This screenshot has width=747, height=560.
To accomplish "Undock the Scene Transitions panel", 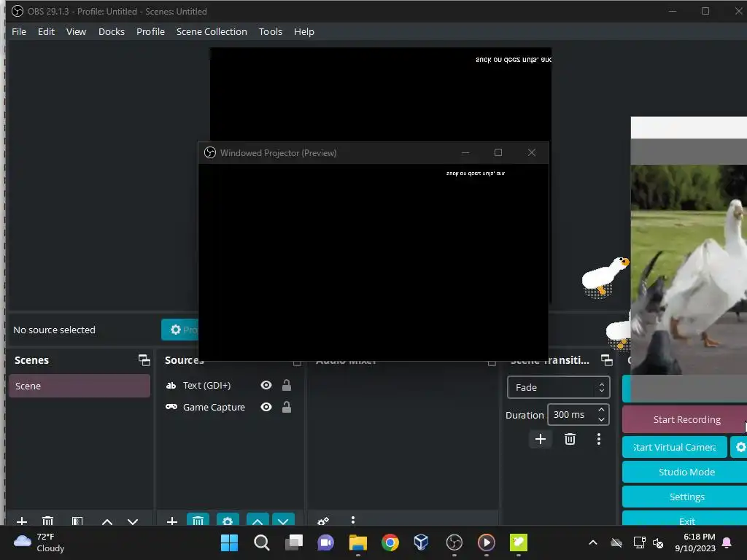I will point(607,360).
